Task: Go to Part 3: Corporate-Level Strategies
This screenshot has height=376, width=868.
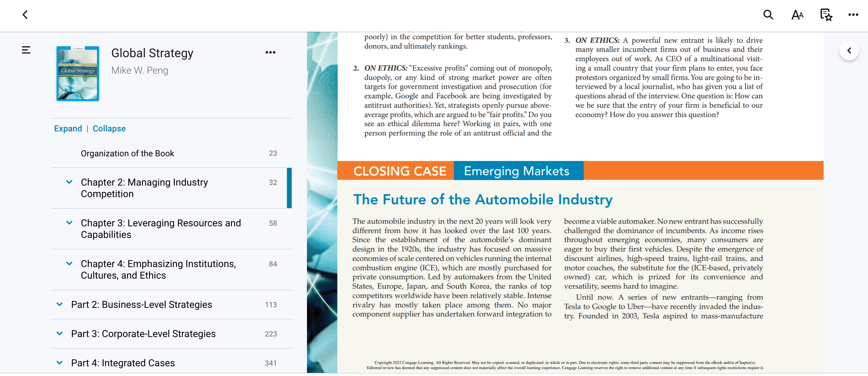Action: click(143, 334)
